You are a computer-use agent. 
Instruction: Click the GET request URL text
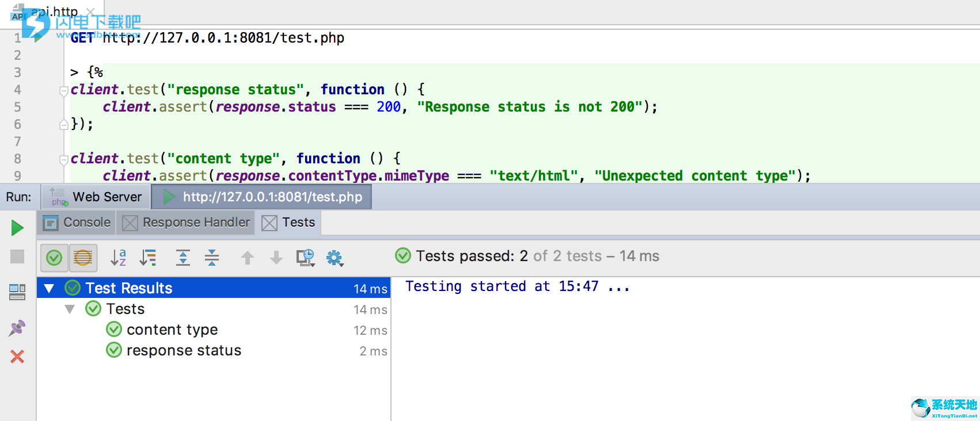tap(223, 38)
